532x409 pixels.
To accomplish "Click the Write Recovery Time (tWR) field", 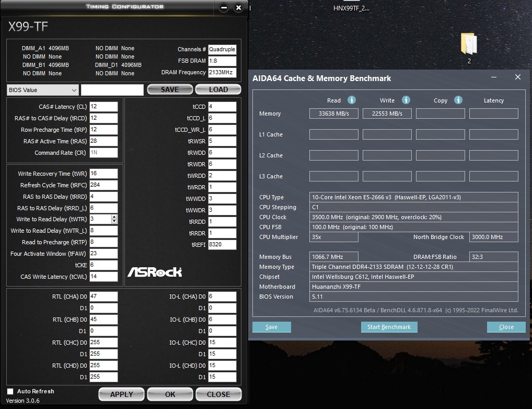I will (103, 174).
